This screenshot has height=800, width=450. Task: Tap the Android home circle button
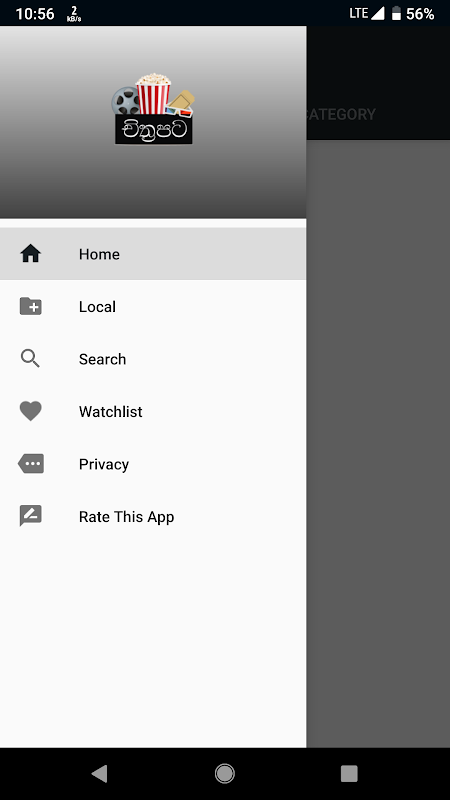(x=224, y=773)
